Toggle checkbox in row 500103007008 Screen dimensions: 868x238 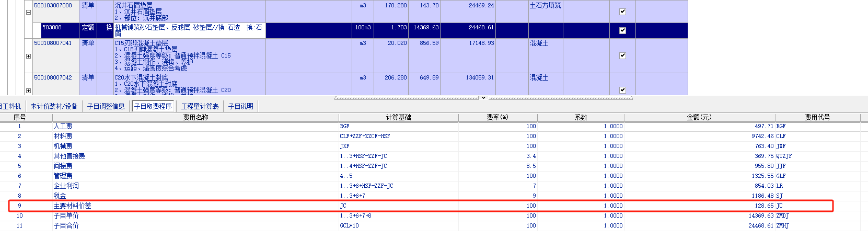pos(622,12)
